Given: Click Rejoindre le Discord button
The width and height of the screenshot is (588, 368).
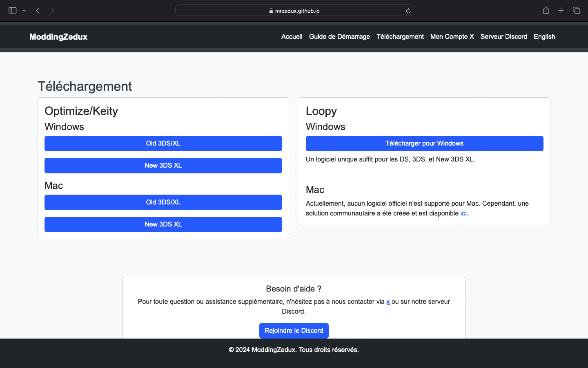Looking at the screenshot, I should tap(294, 331).
